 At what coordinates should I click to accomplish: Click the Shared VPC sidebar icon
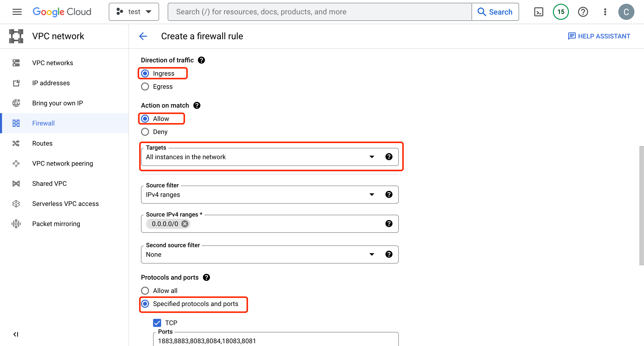pos(16,183)
